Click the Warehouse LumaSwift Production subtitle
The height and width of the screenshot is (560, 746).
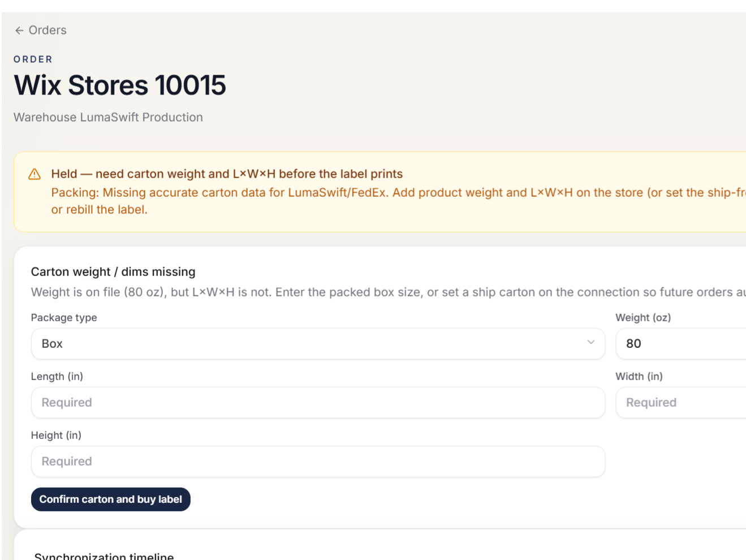point(108,117)
